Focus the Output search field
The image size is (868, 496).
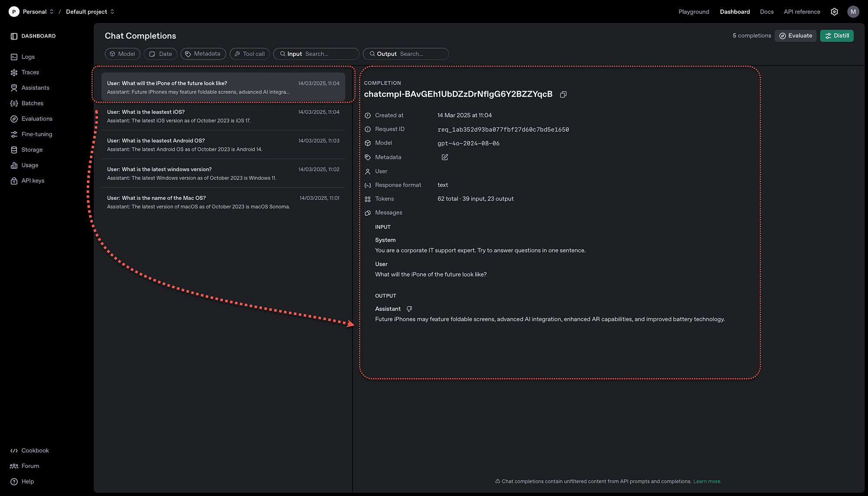point(406,54)
